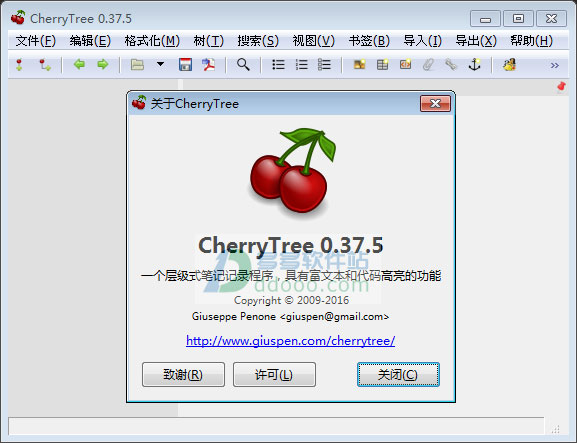Image resolution: width=577 pixels, height=443 pixels.
Task: Close the 关于CherryTree dialog with X
Action: (435, 103)
